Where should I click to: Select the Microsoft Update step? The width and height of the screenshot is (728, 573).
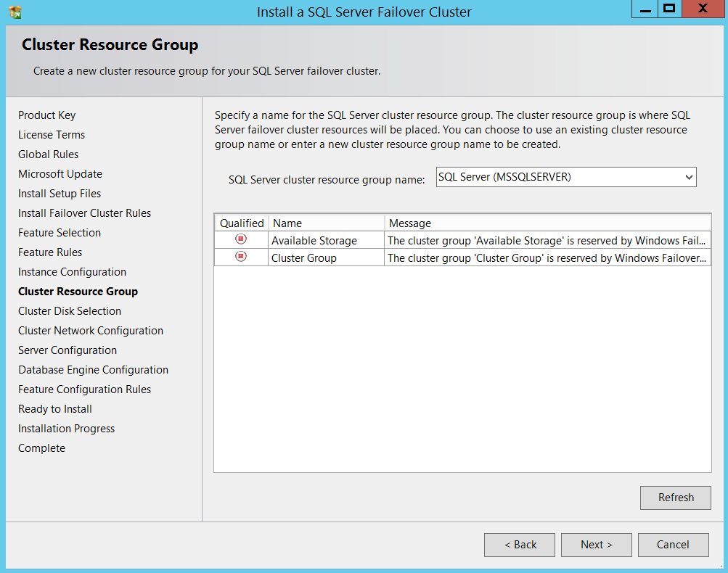(x=60, y=174)
